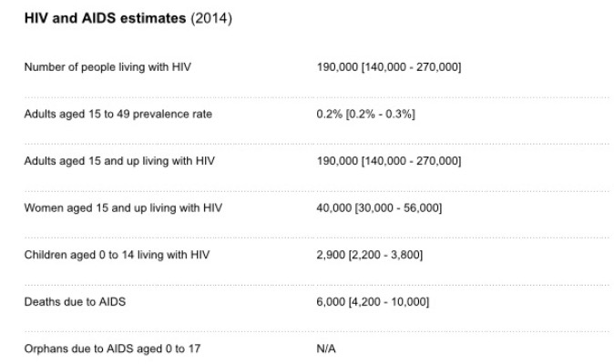Select the 'Number of people living with HIV' label
Image resolution: width=614 pixels, height=364 pixels.
(107, 67)
